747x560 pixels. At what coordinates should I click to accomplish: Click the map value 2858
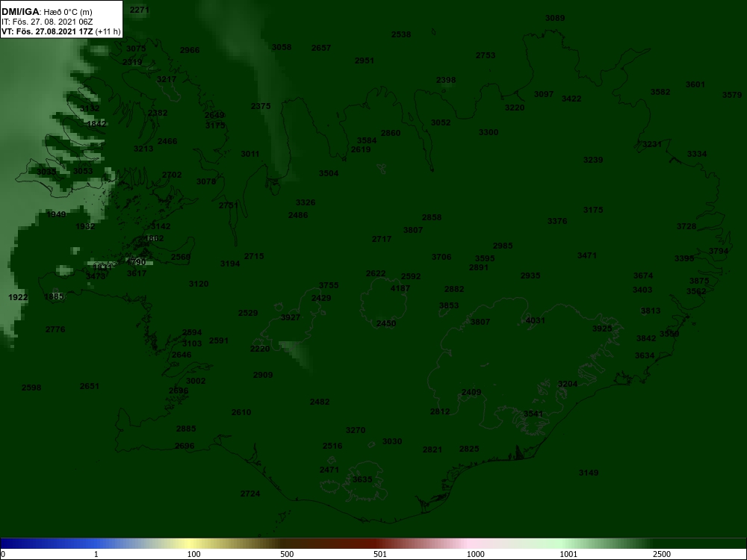pyautogui.click(x=432, y=217)
